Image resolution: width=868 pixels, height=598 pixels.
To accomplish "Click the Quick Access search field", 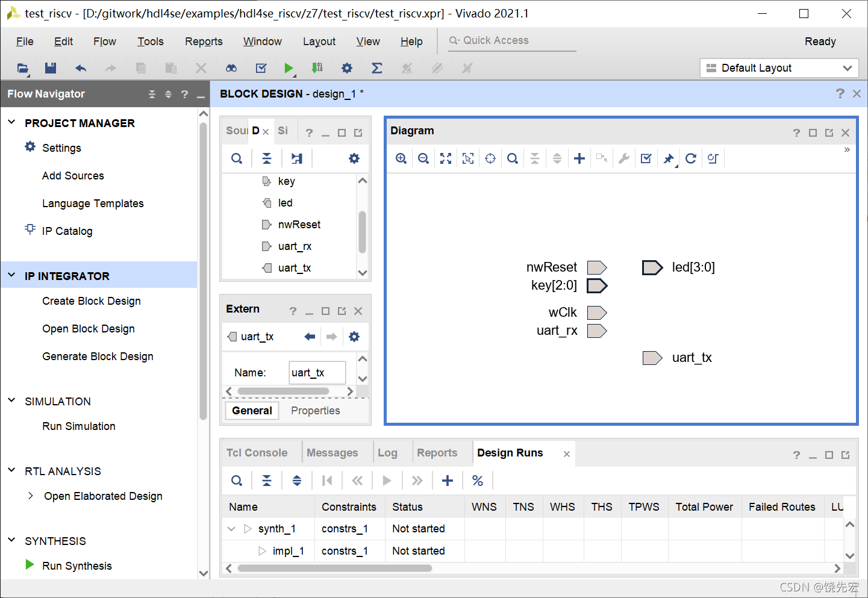I will (512, 40).
